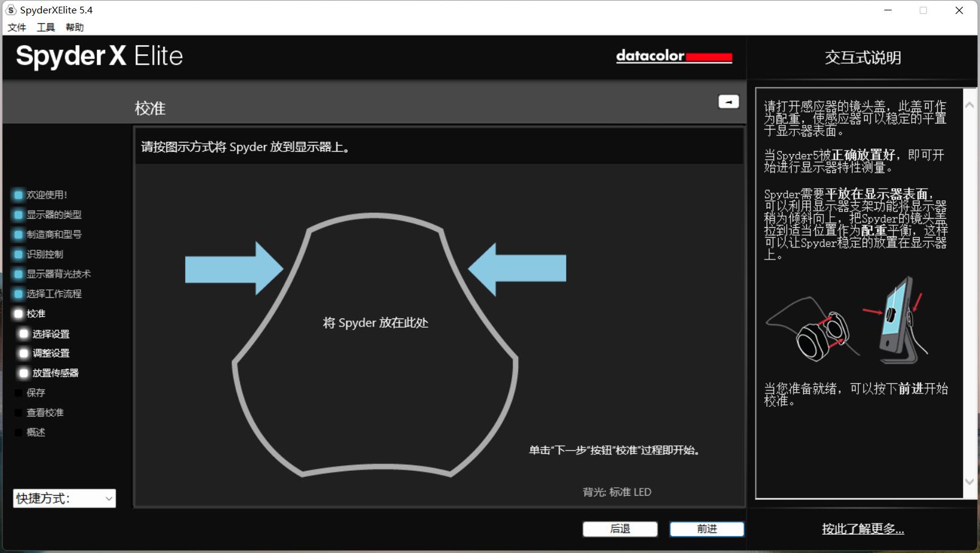Select the 校准 step in the sidebar
The image size is (980, 553).
click(36, 314)
